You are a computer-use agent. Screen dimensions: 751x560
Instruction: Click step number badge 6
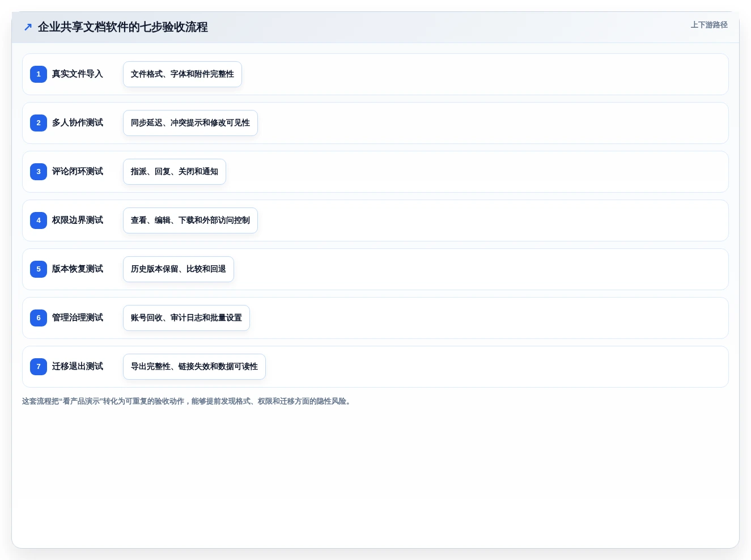pos(39,318)
